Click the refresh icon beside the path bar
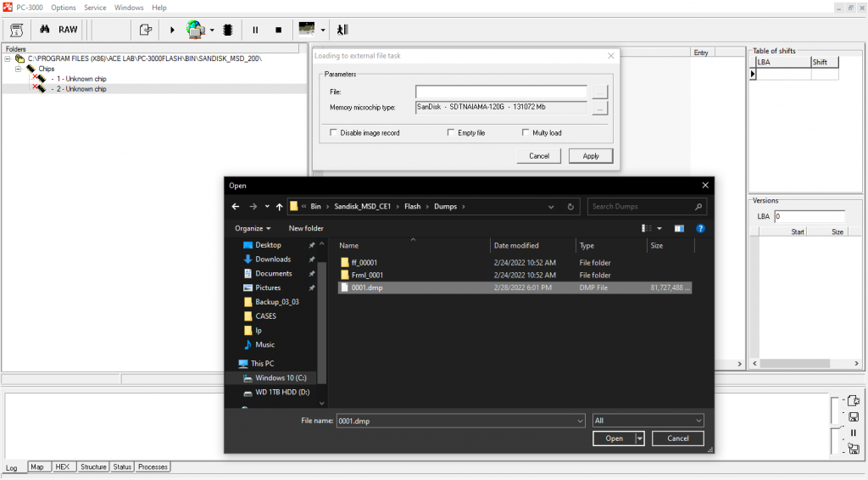The width and height of the screenshot is (868, 480). [x=571, y=206]
